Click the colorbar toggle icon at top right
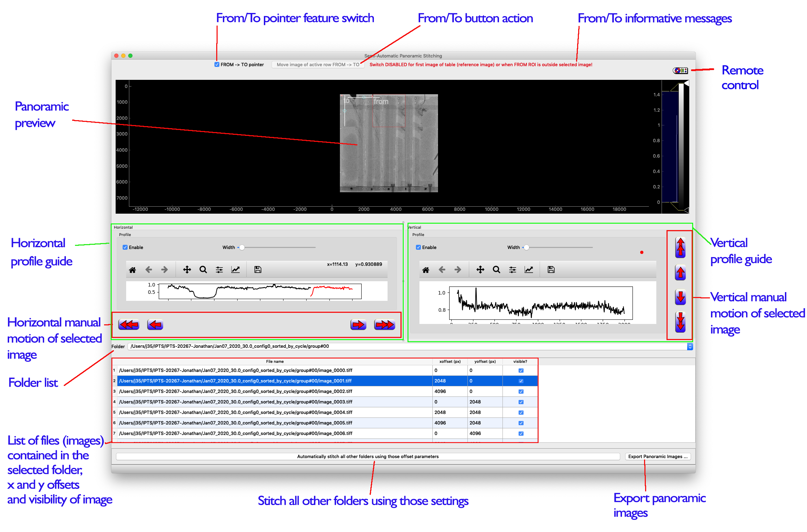 (x=680, y=71)
